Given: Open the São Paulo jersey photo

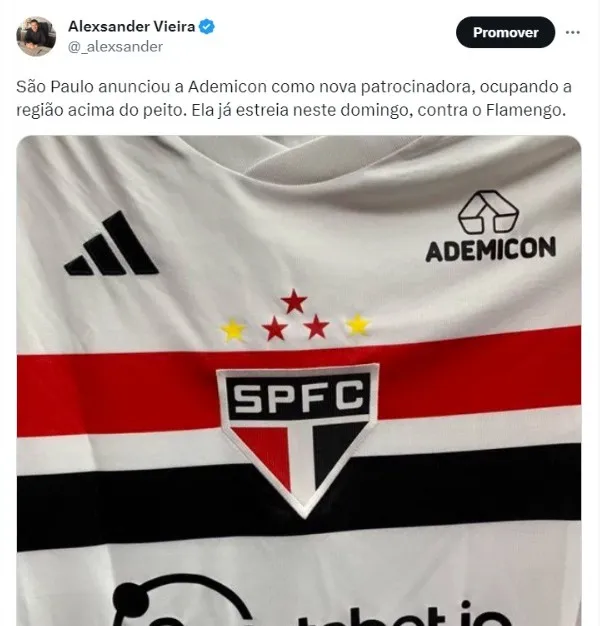Looking at the screenshot, I should point(299,380).
